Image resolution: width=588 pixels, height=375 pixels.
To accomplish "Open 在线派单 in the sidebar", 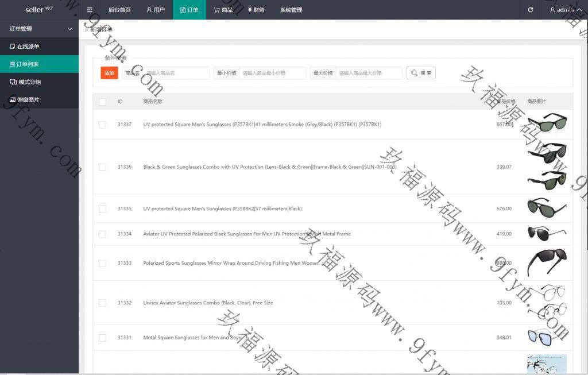I will click(x=28, y=47).
